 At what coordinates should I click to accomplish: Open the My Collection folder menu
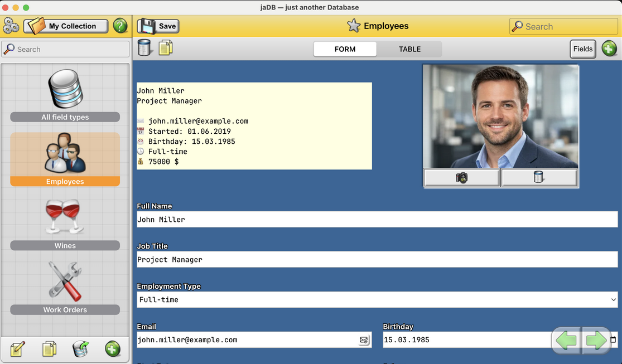(x=65, y=26)
